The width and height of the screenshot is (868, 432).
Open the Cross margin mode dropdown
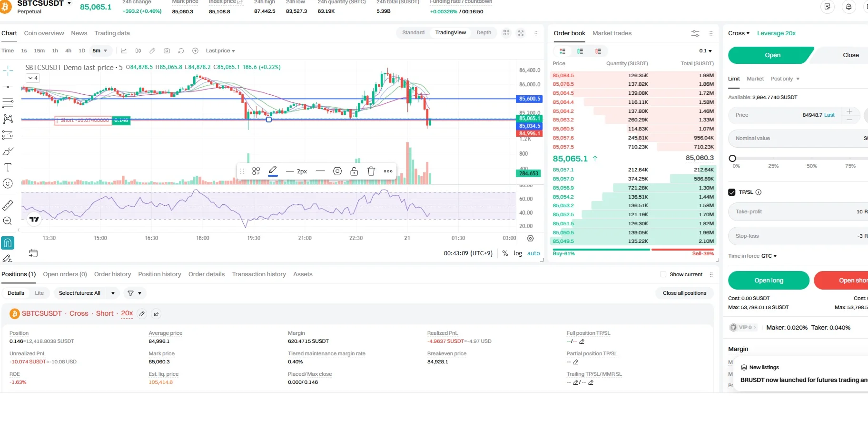pyautogui.click(x=739, y=33)
